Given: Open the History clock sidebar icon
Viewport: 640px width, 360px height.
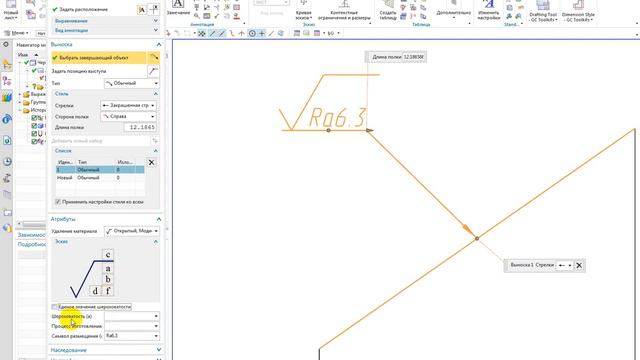Looking at the screenshot, I should pyautogui.click(x=7, y=162).
